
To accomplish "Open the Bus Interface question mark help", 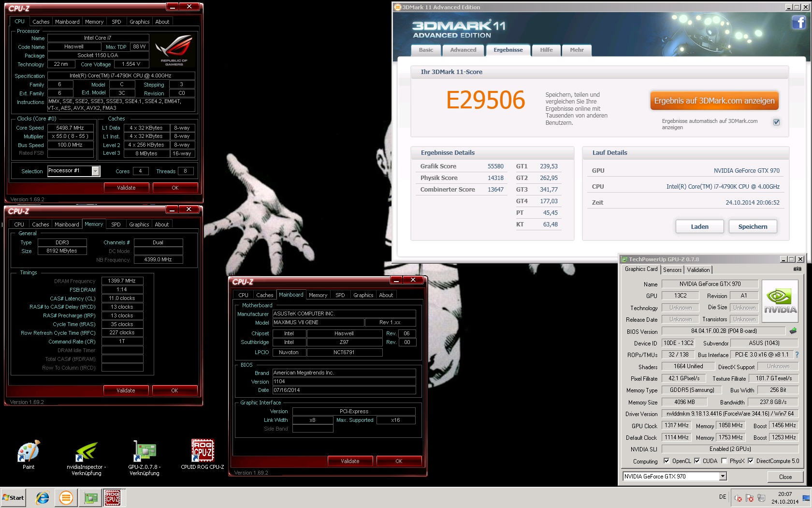I will point(797,355).
